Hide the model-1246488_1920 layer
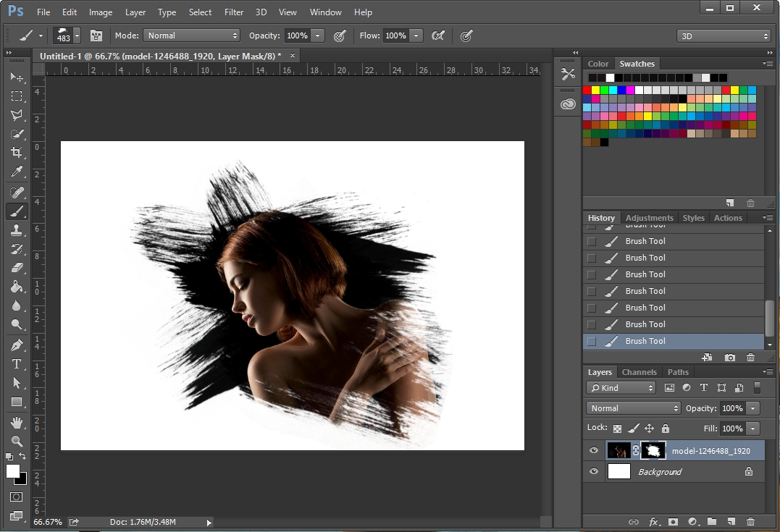The height and width of the screenshot is (532, 780). [x=594, y=451]
